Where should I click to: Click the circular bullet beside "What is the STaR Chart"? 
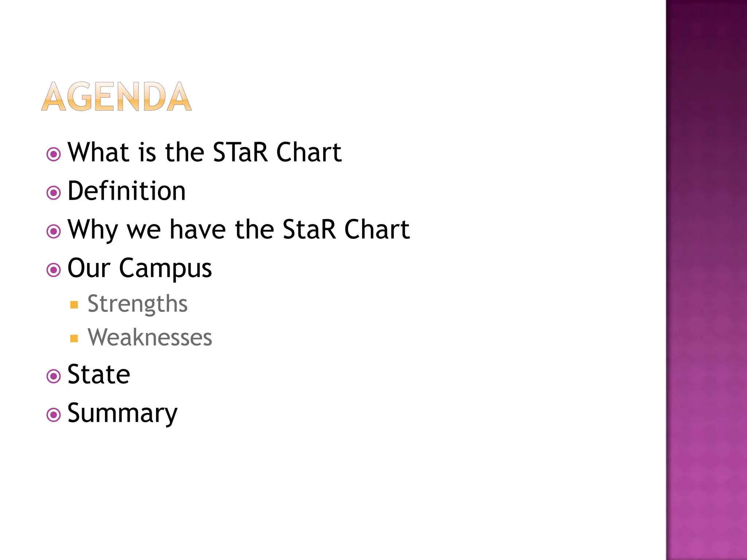[54, 154]
